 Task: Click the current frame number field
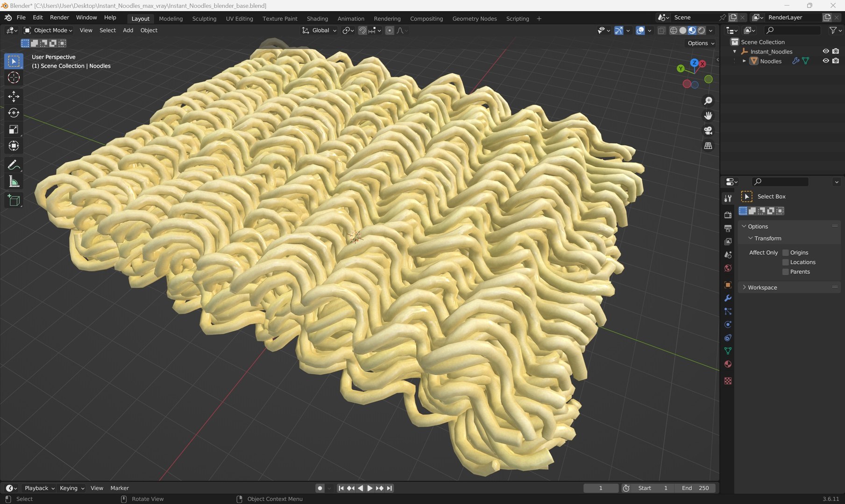(x=601, y=488)
